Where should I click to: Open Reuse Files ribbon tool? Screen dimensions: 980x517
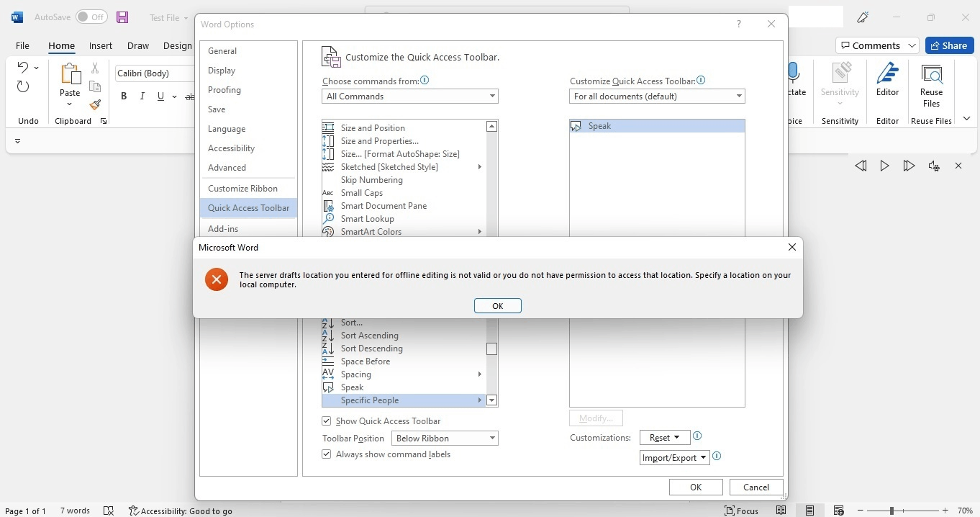click(x=931, y=86)
